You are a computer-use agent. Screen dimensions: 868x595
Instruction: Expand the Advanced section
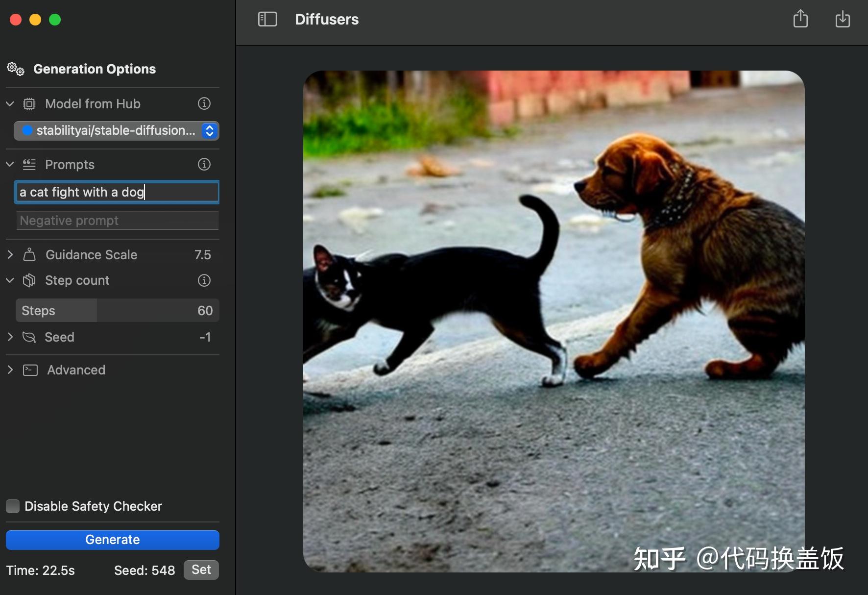click(10, 370)
